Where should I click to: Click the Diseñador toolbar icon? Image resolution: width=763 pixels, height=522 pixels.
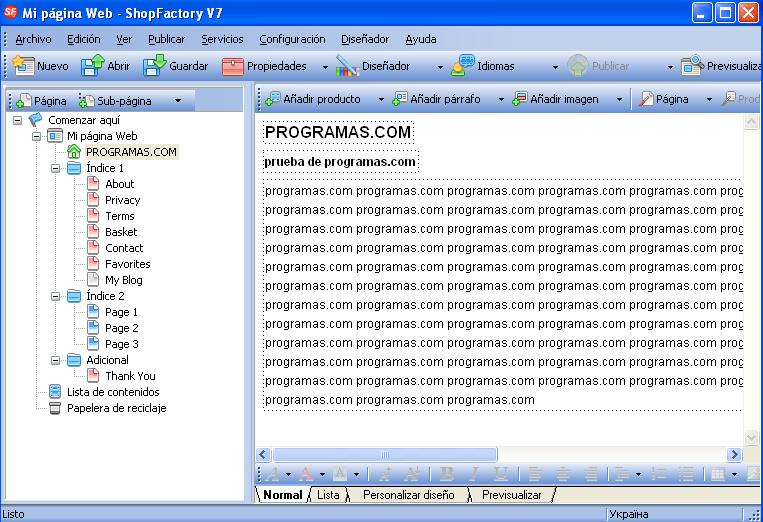coord(346,66)
